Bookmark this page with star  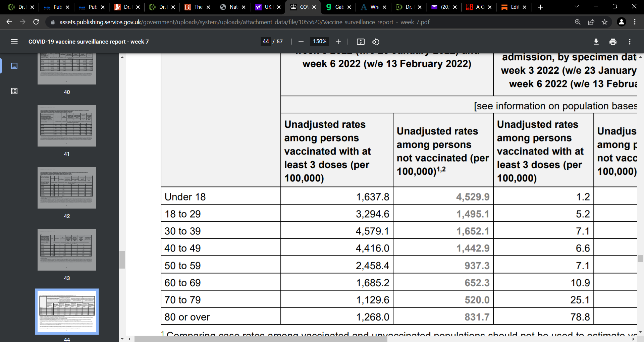604,22
